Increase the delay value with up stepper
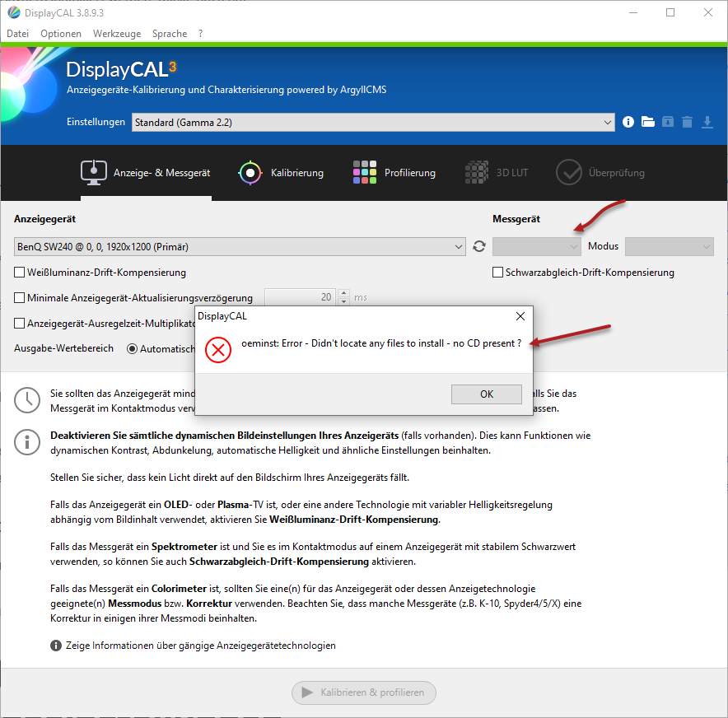Image resolution: width=728 pixels, height=718 pixels. [343, 293]
